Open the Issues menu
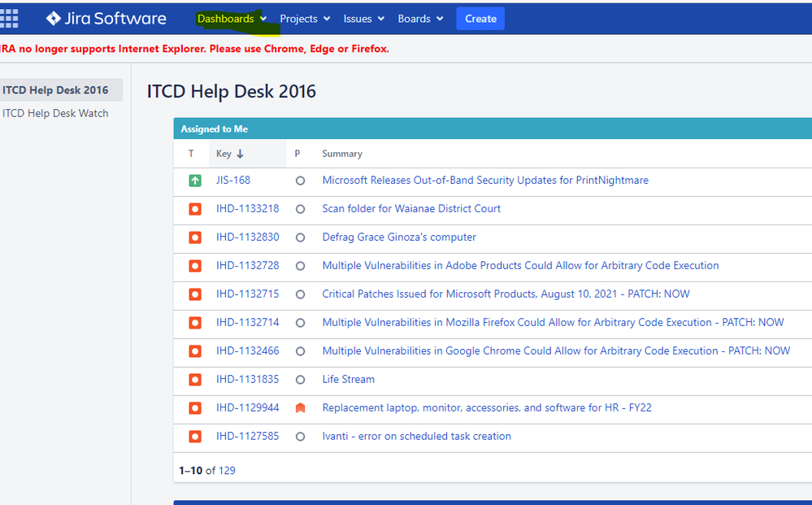Screen dimensions: 812x505 click(x=363, y=19)
